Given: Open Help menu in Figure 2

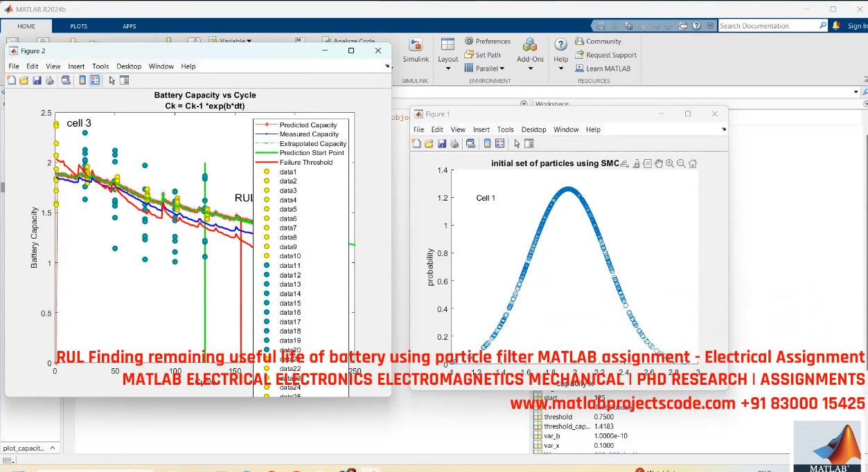Looking at the screenshot, I should coord(188,66).
